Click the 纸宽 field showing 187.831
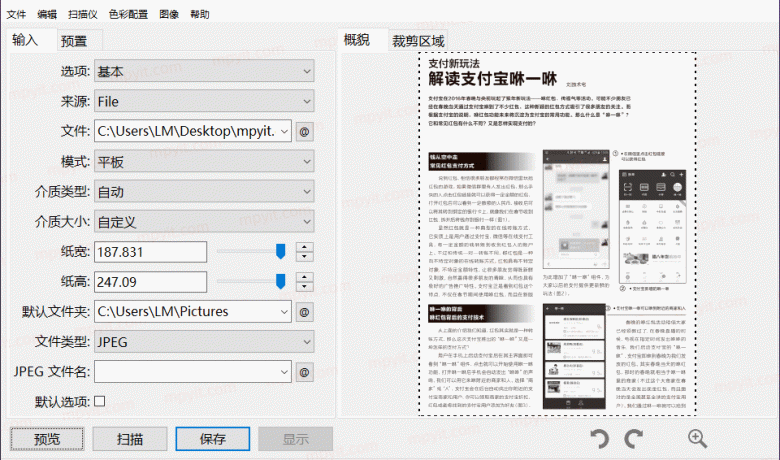The height and width of the screenshot is (460, 780). tap(150, 252)
